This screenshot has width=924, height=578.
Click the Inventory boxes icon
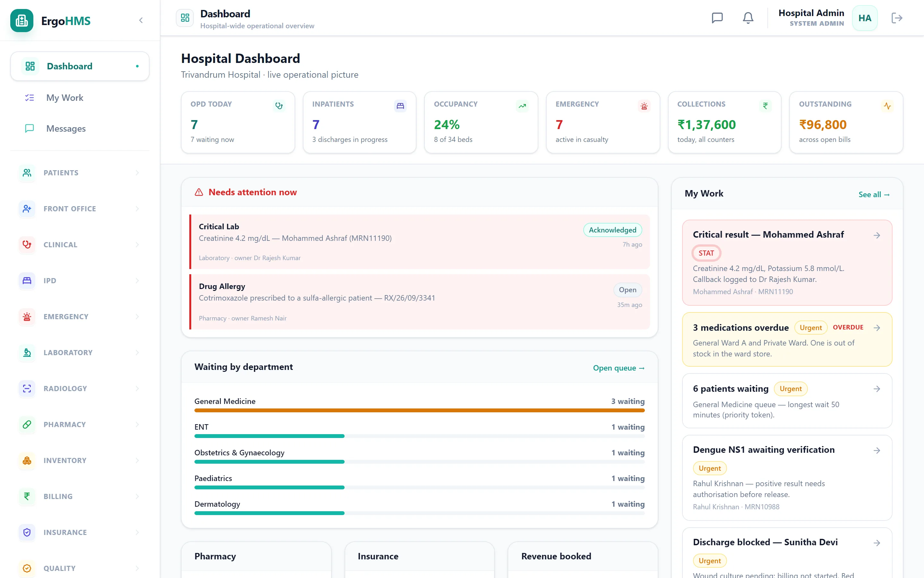click(27, 460)
